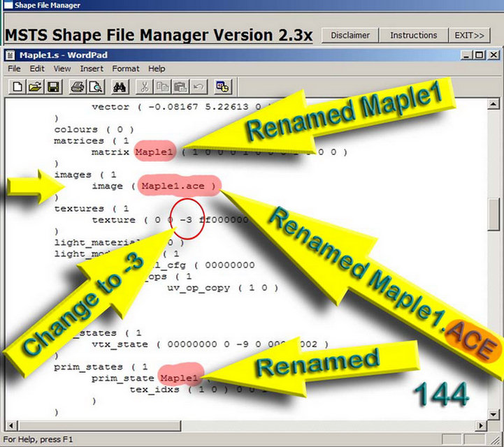Open the File menu
This screenshot has width=504, height=447.
click(14, 68)
